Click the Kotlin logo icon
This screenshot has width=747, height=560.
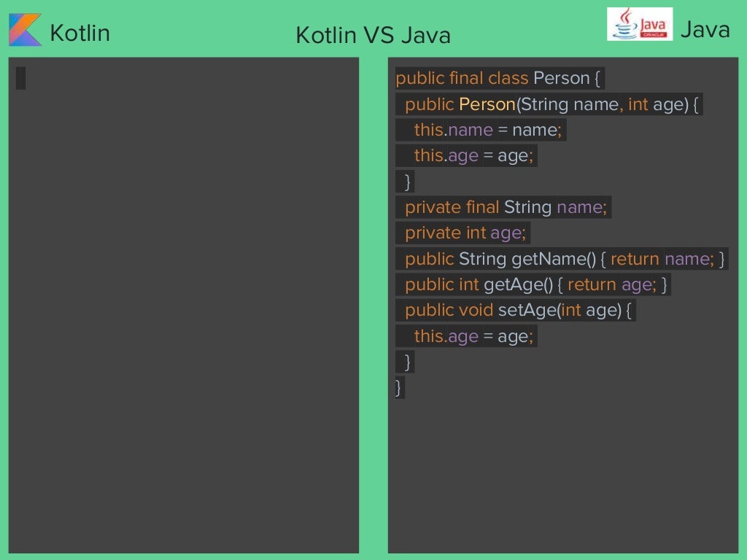(25, 30)
